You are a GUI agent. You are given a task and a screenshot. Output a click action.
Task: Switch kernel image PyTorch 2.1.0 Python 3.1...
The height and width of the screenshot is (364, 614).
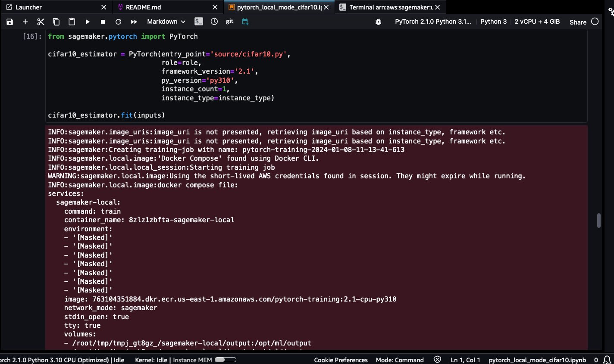[433, 22]
